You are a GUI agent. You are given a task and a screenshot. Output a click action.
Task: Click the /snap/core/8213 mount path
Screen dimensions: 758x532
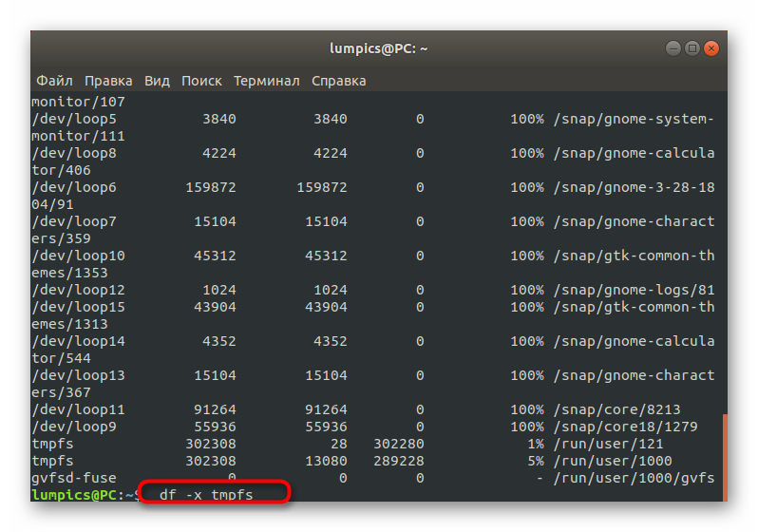[x=616, y=409]
